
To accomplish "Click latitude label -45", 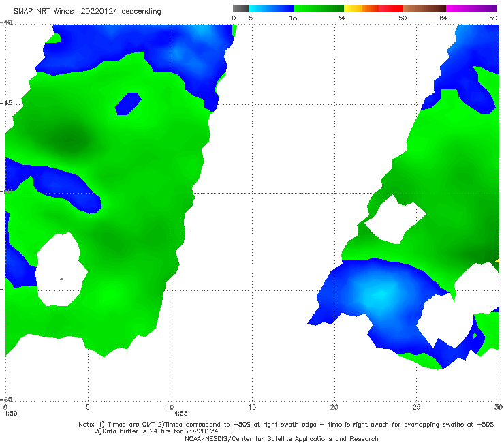I will point(6,103).
